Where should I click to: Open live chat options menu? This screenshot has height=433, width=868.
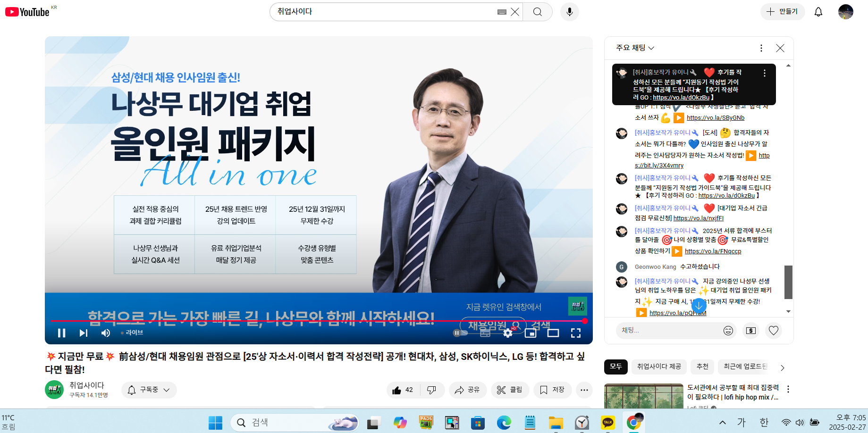(761, 48)
